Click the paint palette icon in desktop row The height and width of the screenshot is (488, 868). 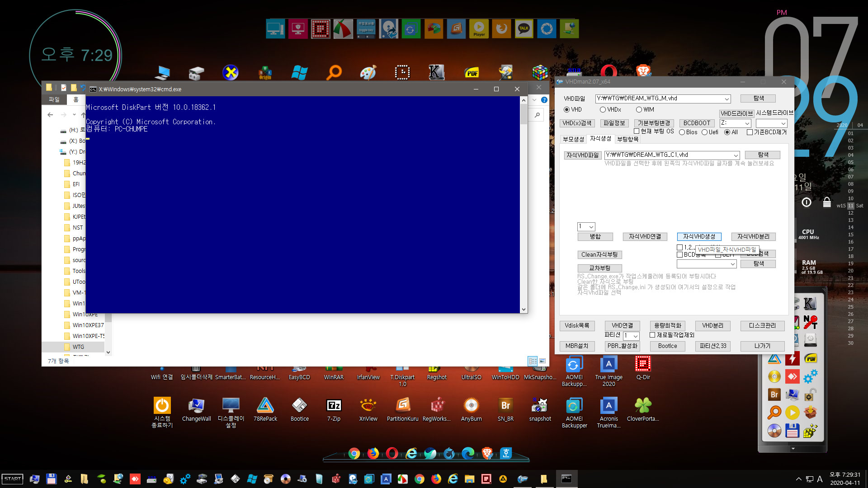[368, 72]
